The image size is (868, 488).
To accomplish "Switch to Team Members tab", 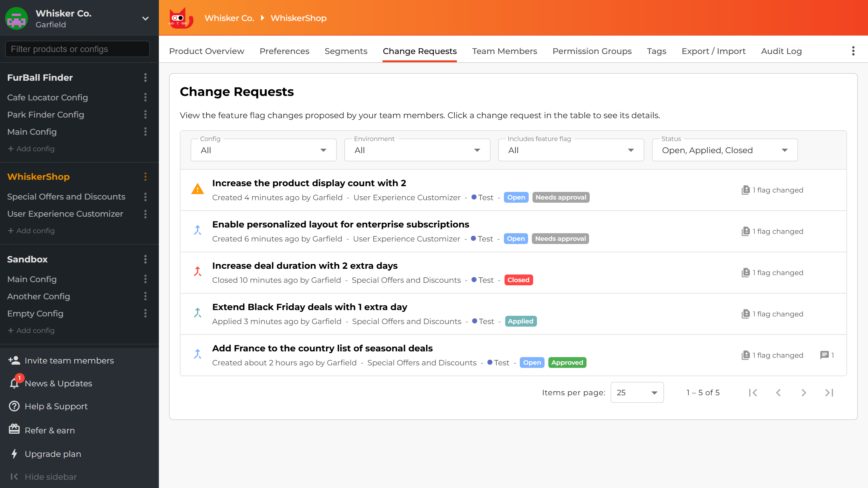I will click(x=505, y=51).
